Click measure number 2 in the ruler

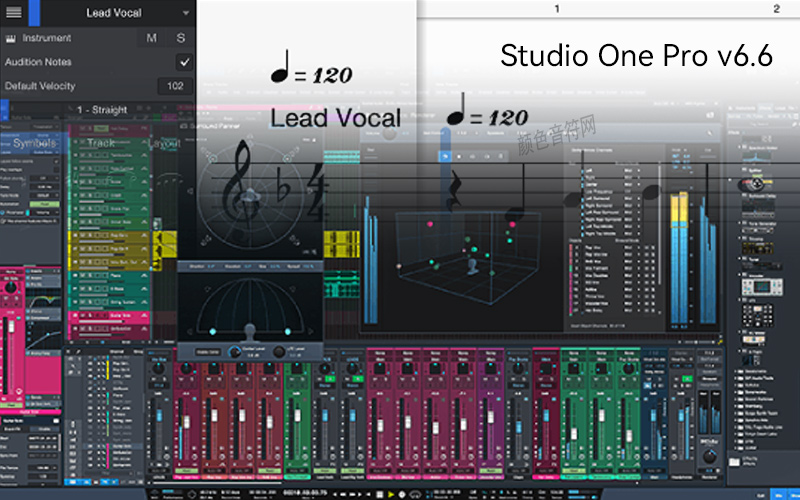[777, 9]
